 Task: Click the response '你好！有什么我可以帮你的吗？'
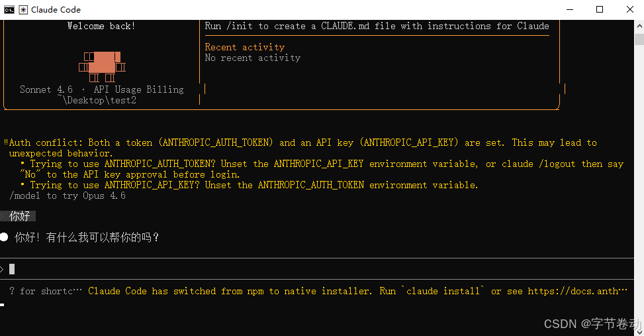87,237
